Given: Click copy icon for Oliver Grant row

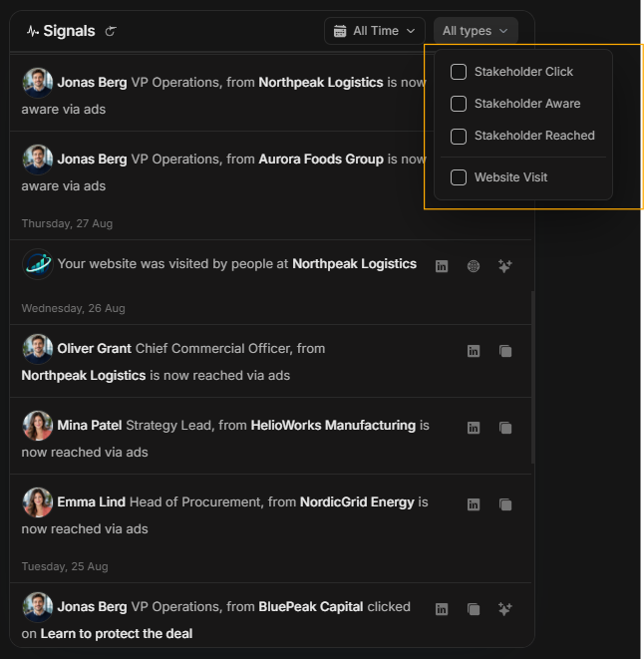Looking at the screenshot, I should click(505, 351).
